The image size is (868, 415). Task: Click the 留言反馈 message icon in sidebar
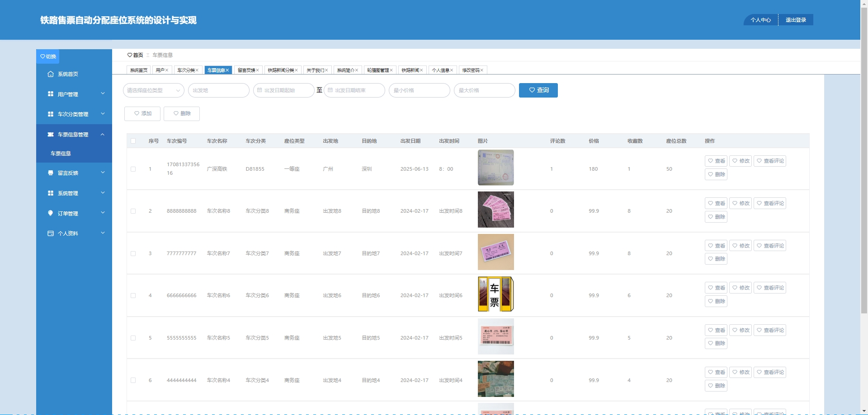tap(51, 173)
